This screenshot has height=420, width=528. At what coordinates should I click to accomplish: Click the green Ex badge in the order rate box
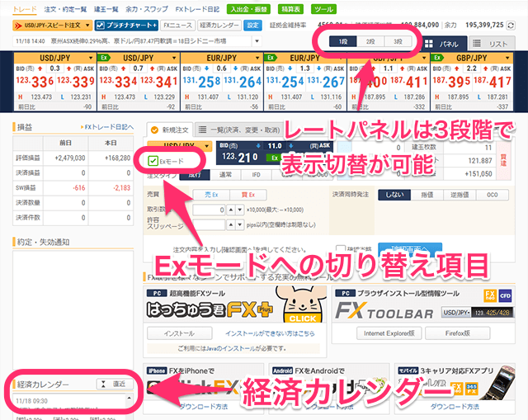click(275, 158)
